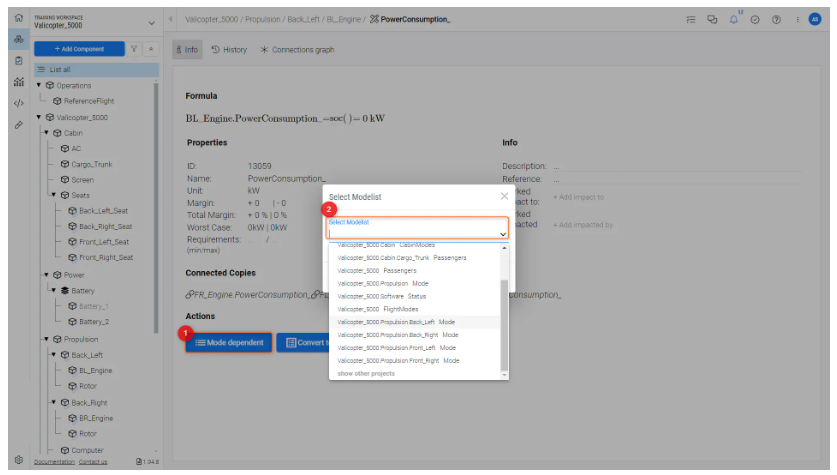
Task: Select Valicopter_5000.Software Status option
Action: point(415,296)
